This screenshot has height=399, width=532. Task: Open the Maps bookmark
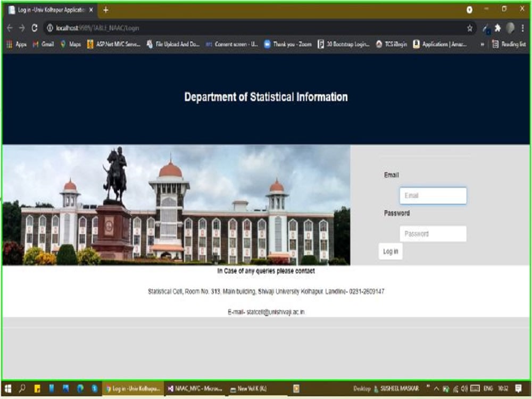click(71, 44)
